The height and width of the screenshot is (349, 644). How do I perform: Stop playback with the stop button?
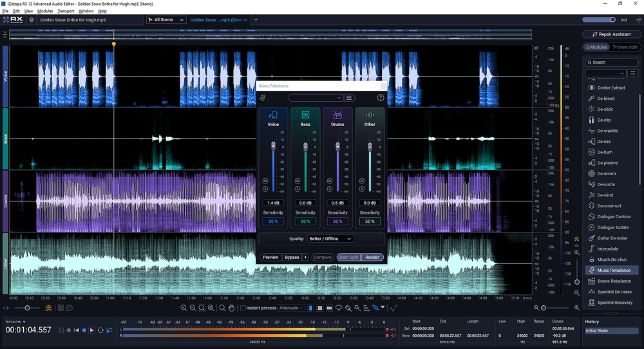pyautogui.click(x=84, y=330)
